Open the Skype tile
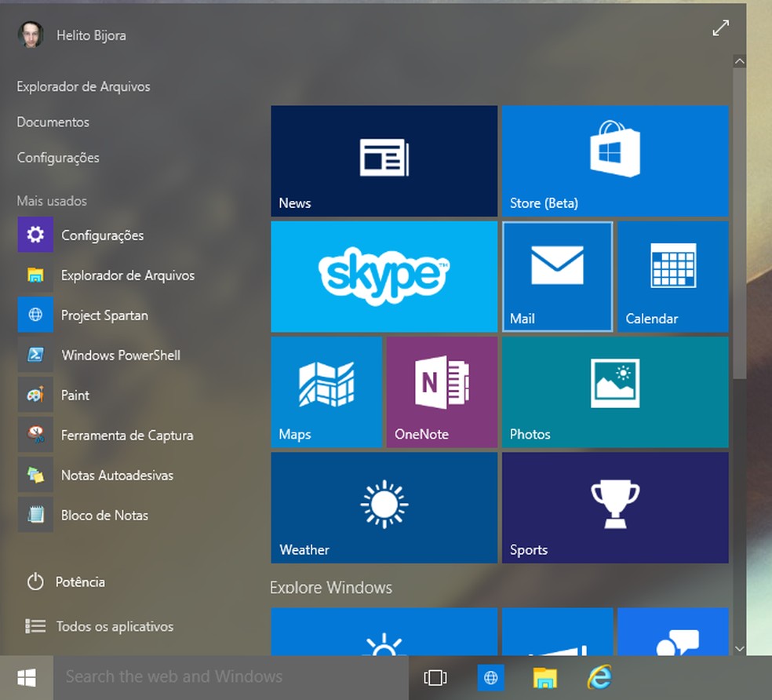The height and width of the screenshot is (700, 772). [x=384, y=275]
